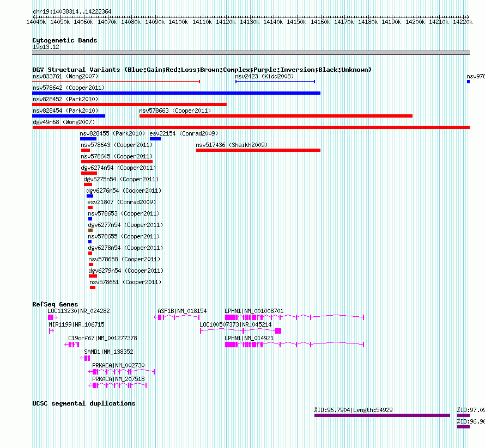Viewport: 485px width, 448px height.
Task: Click the blue esv22154 variant bar
Action: point(155,139)
